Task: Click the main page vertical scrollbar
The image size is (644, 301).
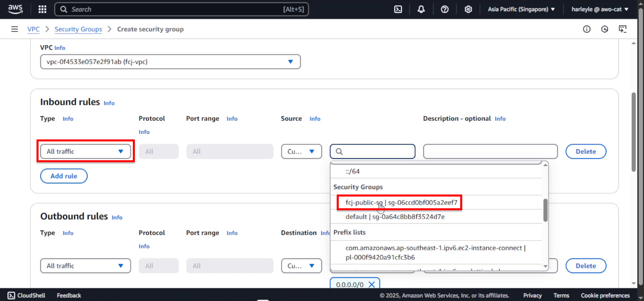Action: 634,132
